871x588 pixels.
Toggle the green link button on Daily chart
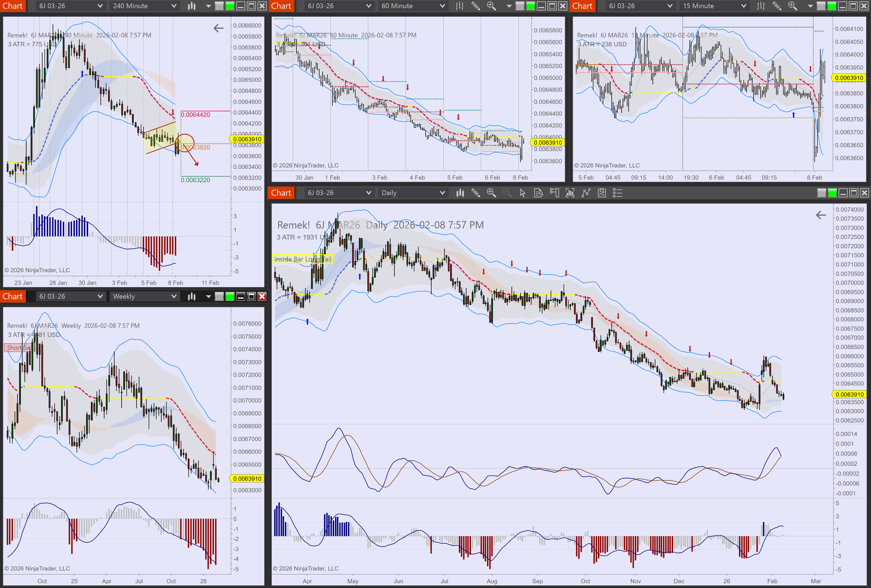pyautogui.click(x=832, y=193)
